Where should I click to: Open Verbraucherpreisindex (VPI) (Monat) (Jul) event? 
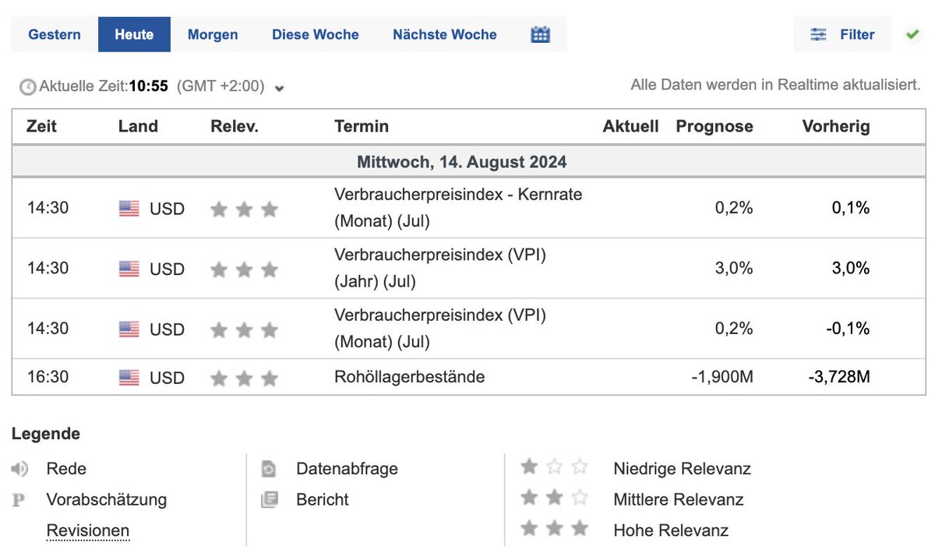[x=440, y=329]
